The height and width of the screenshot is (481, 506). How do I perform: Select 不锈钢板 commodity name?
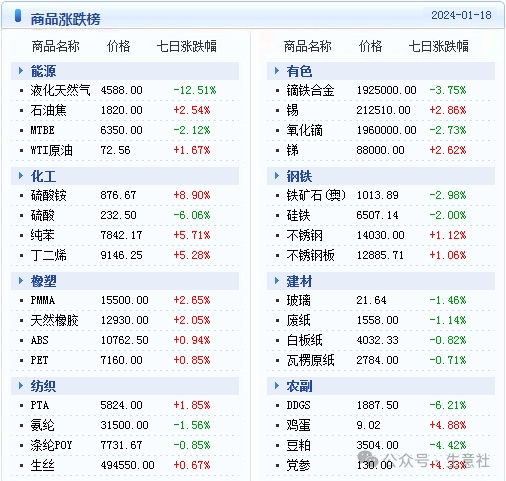point(310,255)
